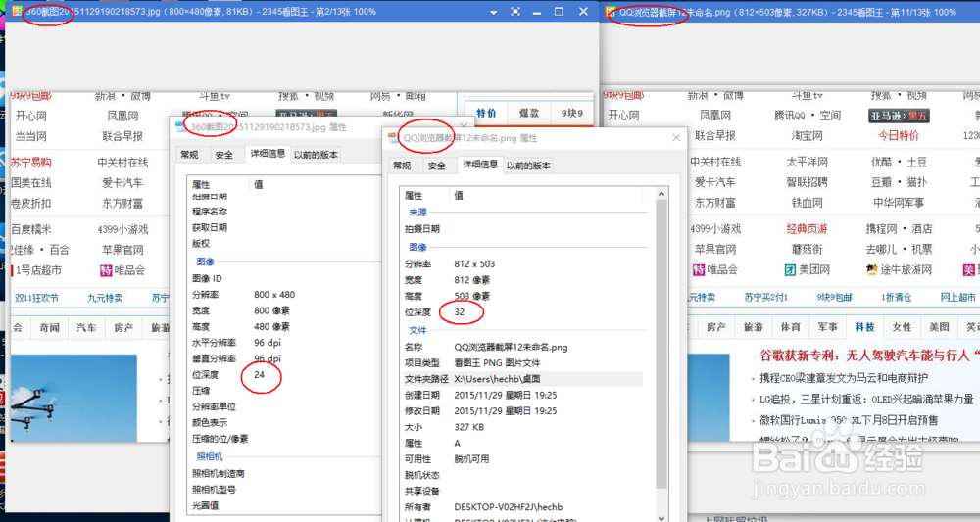The height and width of the screenshot is (522, 980).
Task: Select the 分辨率 812 x 503 row
Action: (523, 264)
